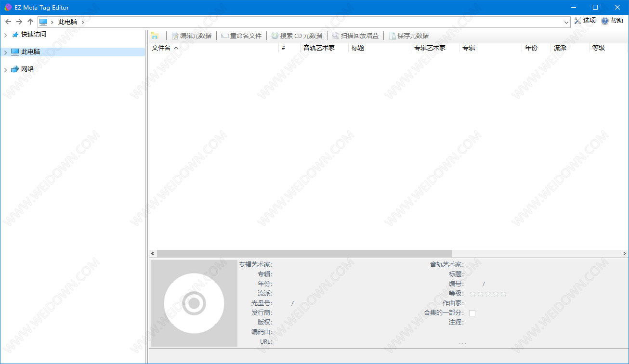The image size is (629, 364).
Task: Expand the 此电脑 tree node
Action: pyautogui.click(x=6, y=52)
